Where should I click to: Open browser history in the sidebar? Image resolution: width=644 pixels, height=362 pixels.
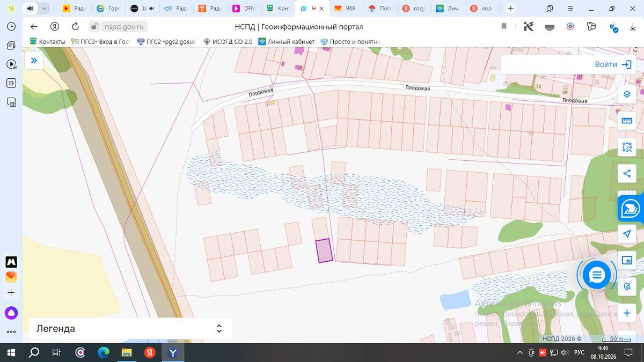[x=11, y=26]
